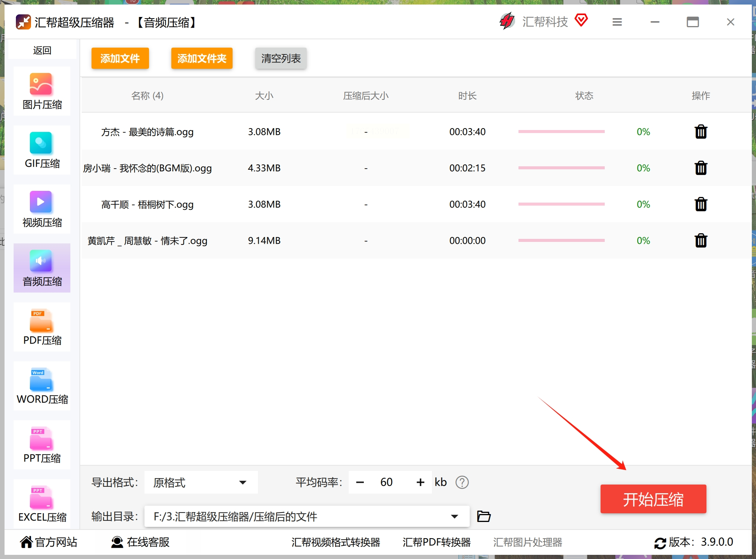Click the 添加文件 button
The height and width of the screenshot is (559, 756).
[120, 58]
